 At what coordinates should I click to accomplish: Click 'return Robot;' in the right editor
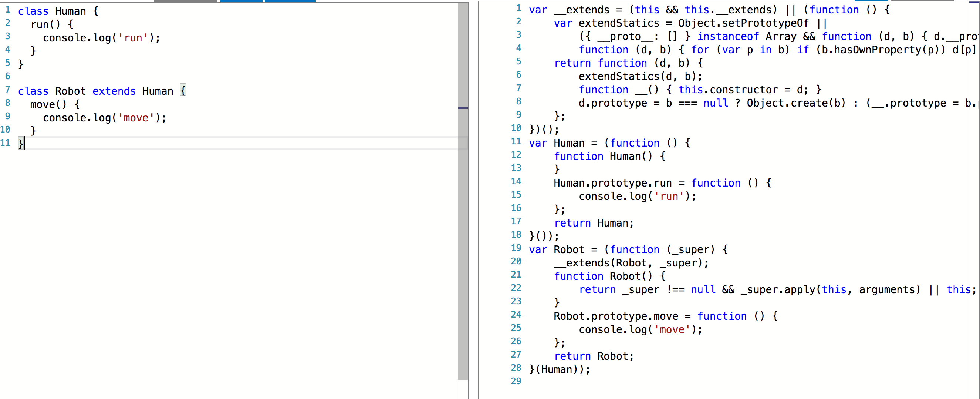pyautogui.click(x=594, y=356)
